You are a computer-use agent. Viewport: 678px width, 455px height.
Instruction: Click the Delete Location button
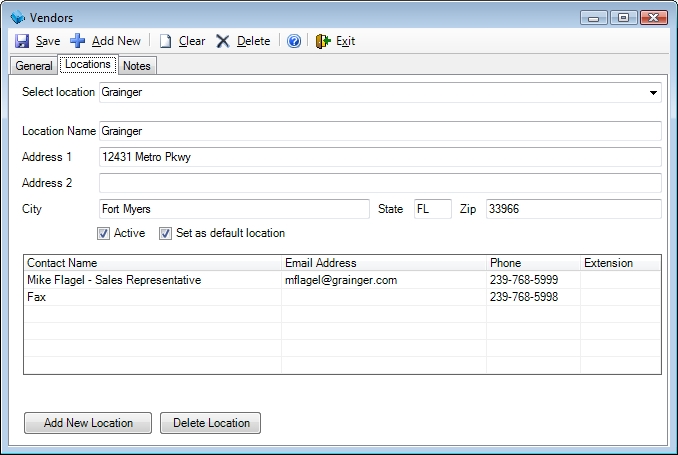(x=211, y=423)
